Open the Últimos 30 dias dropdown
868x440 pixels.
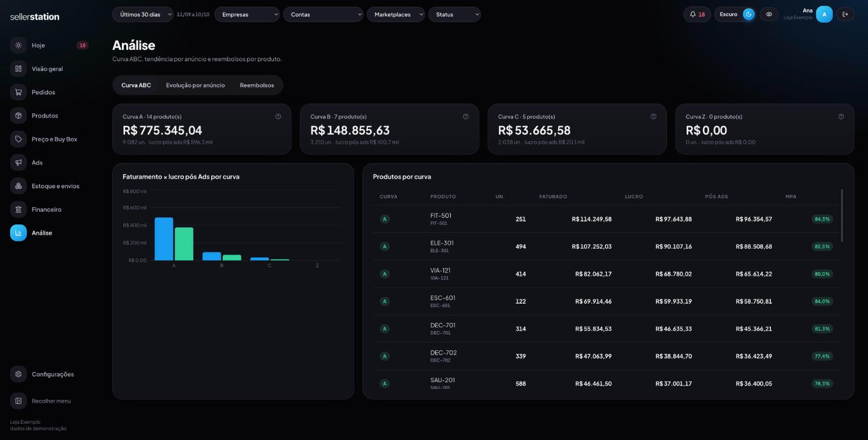coord(143,15)
